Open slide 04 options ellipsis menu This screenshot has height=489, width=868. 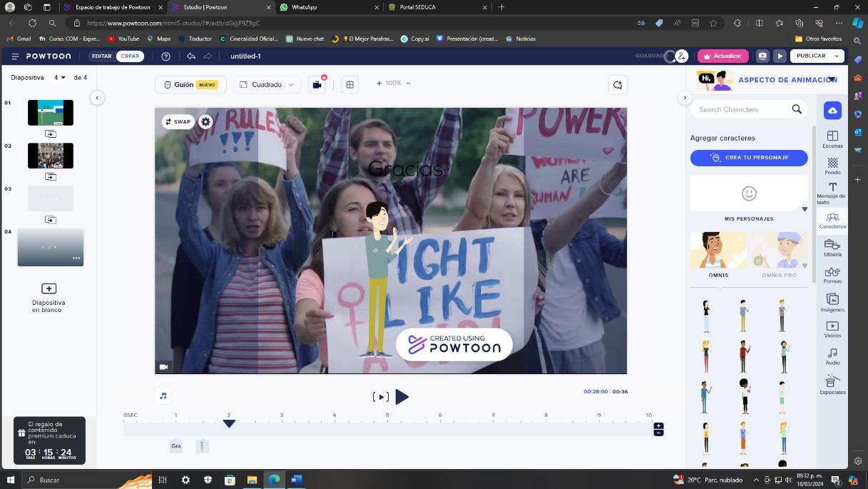[x=76, y=258]
